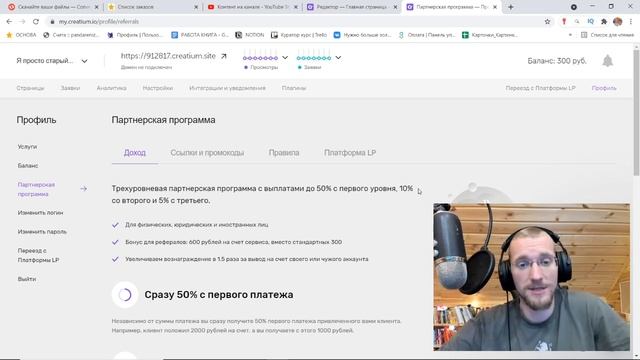Click the red extension icon in toolbar
The height and width of the screenshot is (360, 640).
click(564, 22)
